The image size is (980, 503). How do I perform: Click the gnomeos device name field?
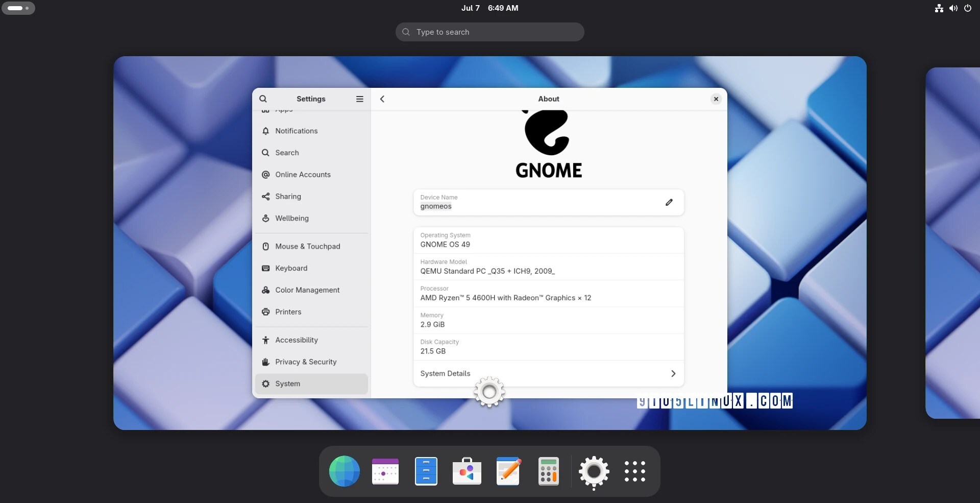549,202
